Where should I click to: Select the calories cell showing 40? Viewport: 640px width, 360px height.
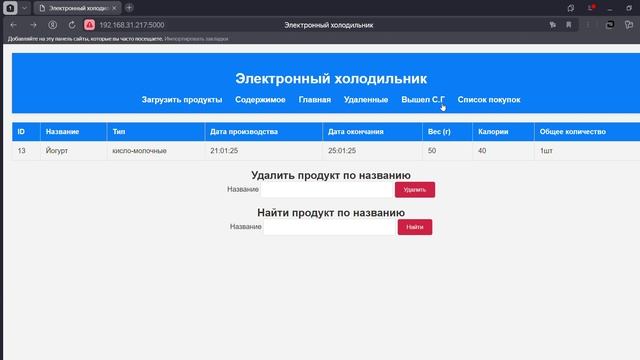point(503,151)
